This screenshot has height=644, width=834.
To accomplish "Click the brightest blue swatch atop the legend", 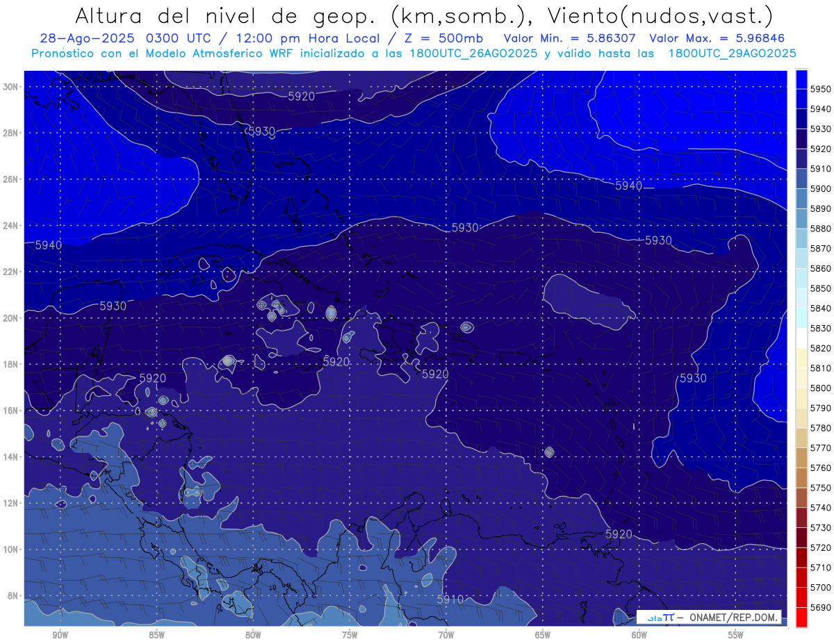I will 801,79.
